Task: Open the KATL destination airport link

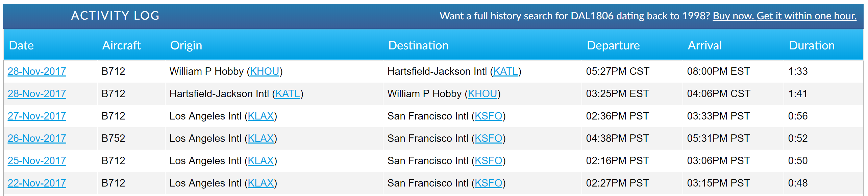Action: [x=505, y=71]
